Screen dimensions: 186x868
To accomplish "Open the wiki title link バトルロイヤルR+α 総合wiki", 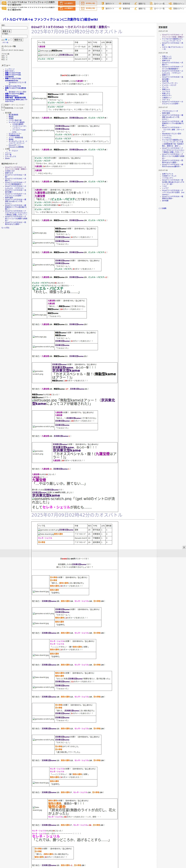I will click(x=50, y=19).
